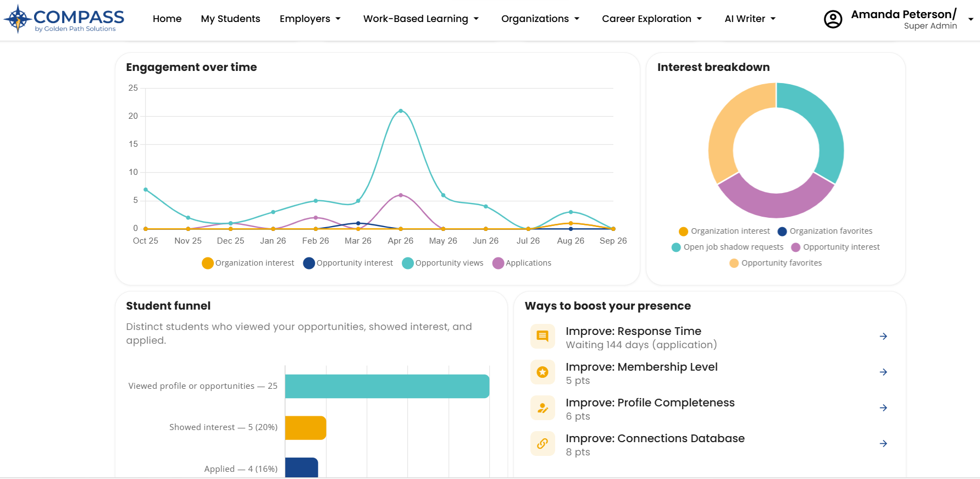
Task: Expand the Work-Based Learning dropdown menu
Action: click(x=421, y=19)
